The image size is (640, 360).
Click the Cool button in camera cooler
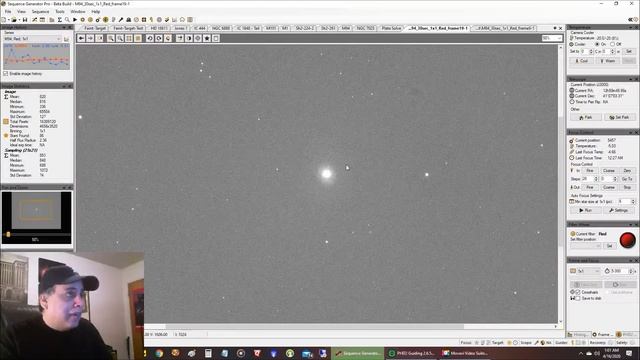[582, 61]
